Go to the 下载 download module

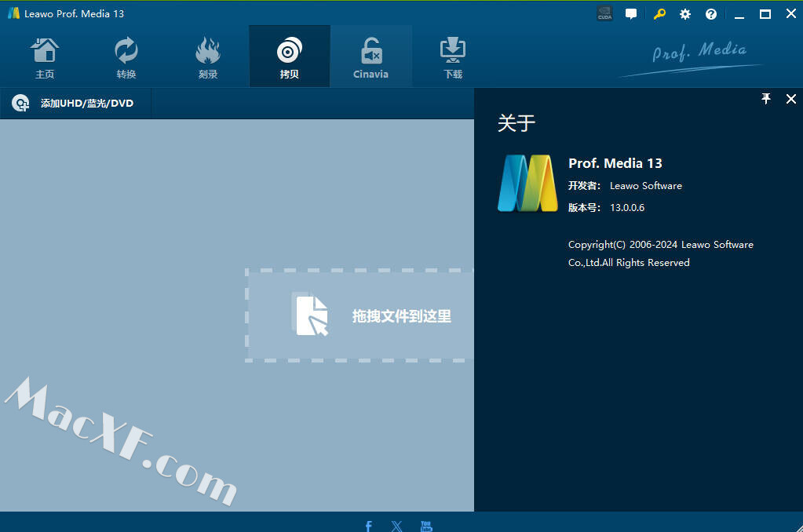pyautogui.click(x=452, y=57)
